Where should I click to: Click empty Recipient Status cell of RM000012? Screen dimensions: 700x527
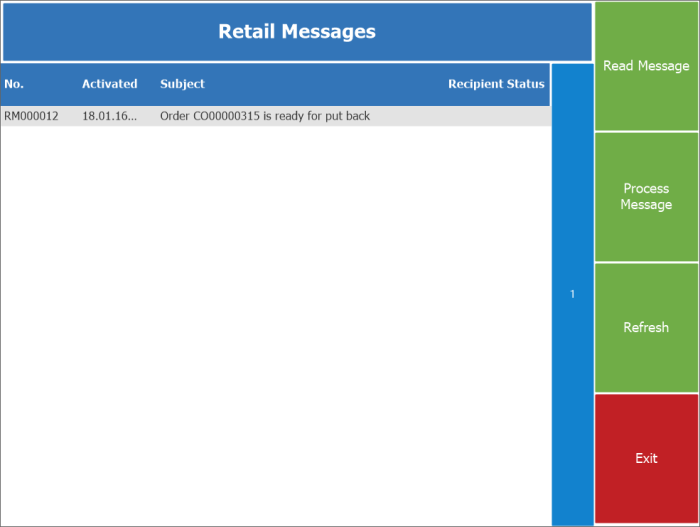tap(496, 116)
